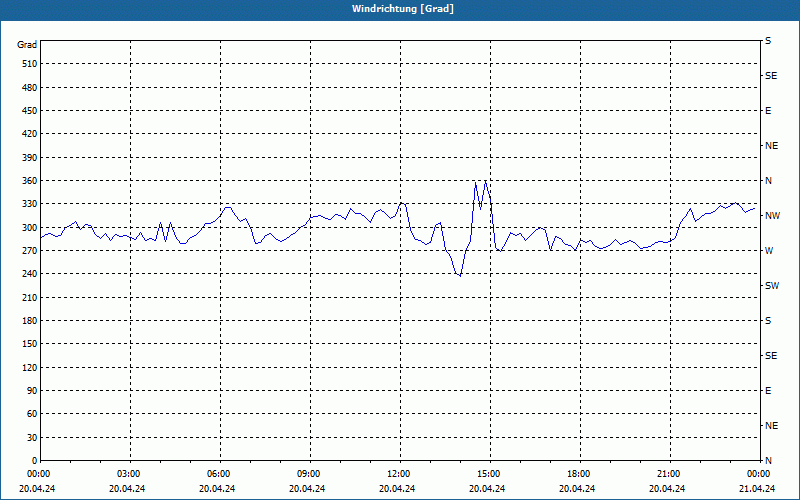Select the S compass label level with 180

[x=768, y=321]
